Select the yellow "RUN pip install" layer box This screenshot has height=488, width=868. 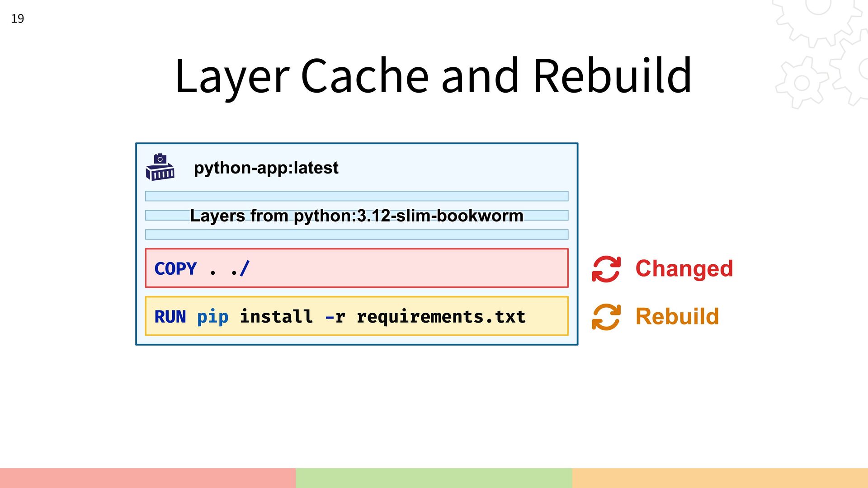pos(357,316)
